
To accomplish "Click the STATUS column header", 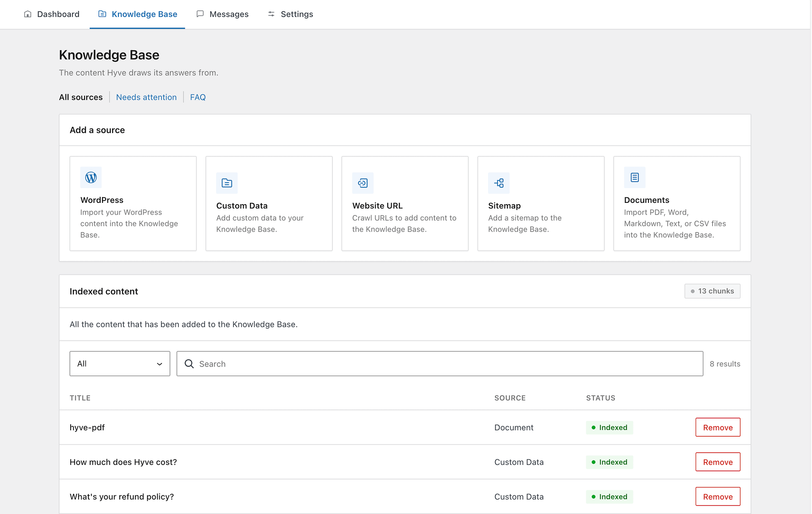I will [x=601, y=398].
